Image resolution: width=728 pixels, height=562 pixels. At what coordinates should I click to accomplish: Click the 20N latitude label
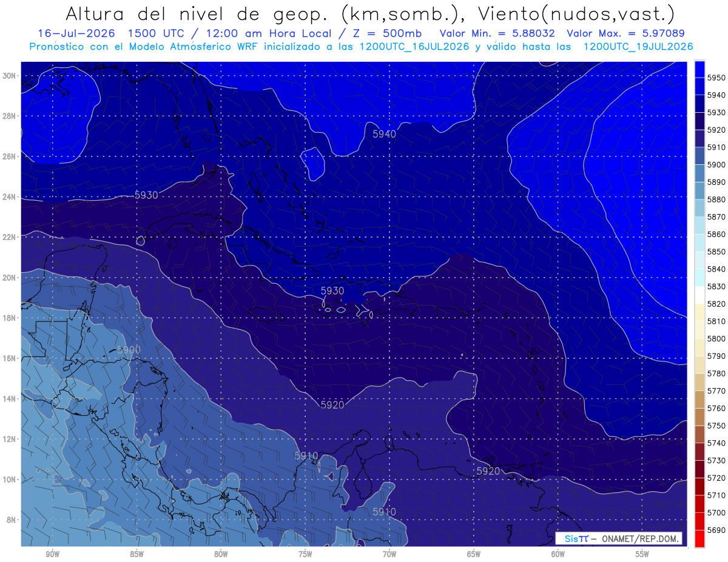[9, 277]
